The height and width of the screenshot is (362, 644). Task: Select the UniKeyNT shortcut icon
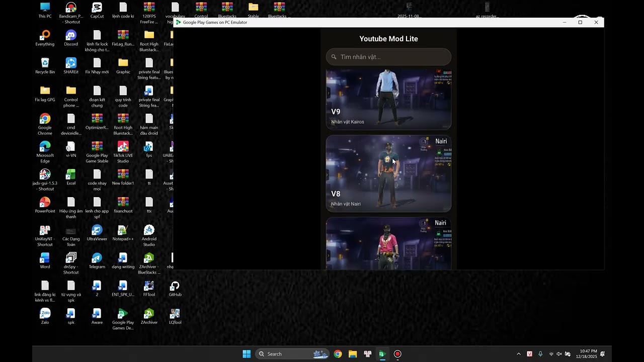tap(45, 235)
